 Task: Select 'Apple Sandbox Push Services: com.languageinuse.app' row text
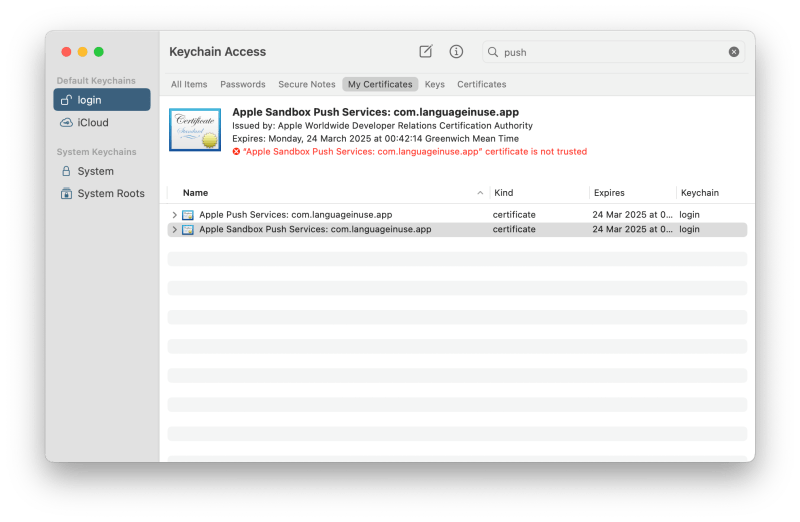click(315, 230)
